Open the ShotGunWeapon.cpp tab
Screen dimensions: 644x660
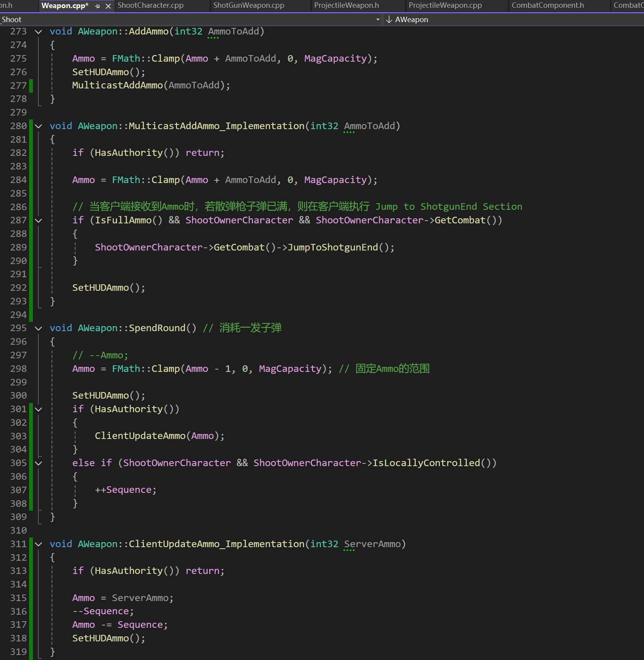coord(249,5)
